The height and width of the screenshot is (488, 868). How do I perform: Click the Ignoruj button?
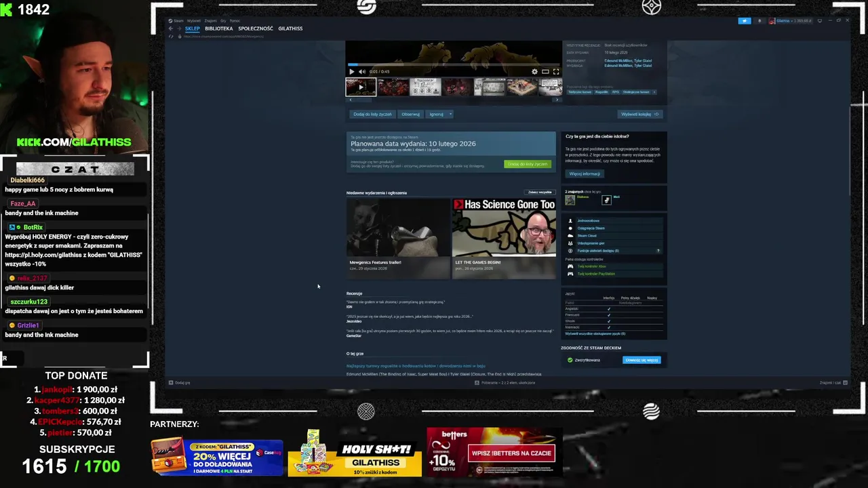coord(436,114)
